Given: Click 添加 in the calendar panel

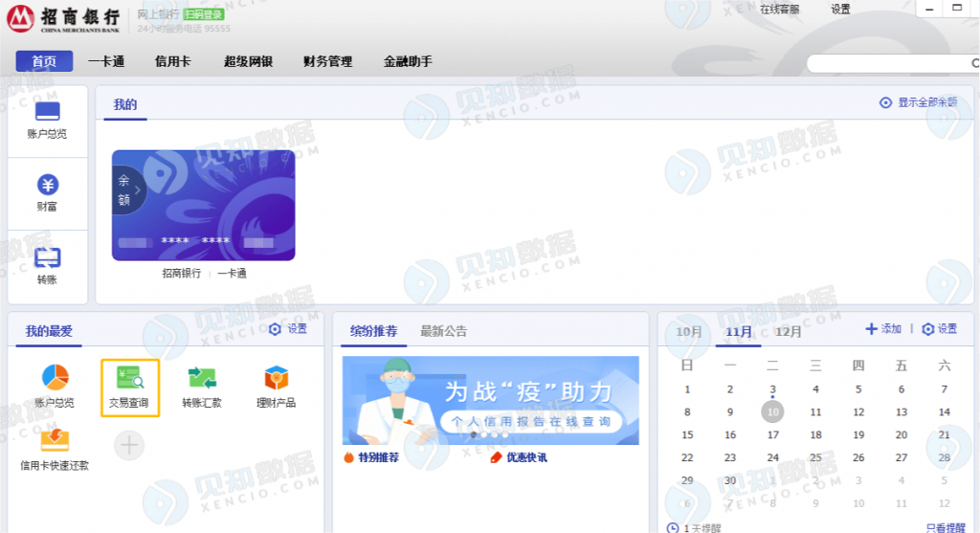Looking at the screenshot, I should coord(883,328).
